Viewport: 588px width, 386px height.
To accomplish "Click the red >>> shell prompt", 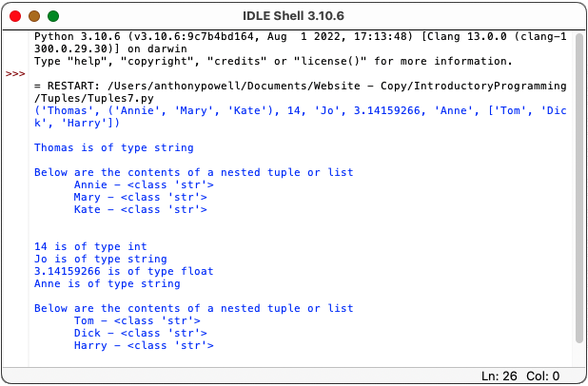I will point(15,73).
